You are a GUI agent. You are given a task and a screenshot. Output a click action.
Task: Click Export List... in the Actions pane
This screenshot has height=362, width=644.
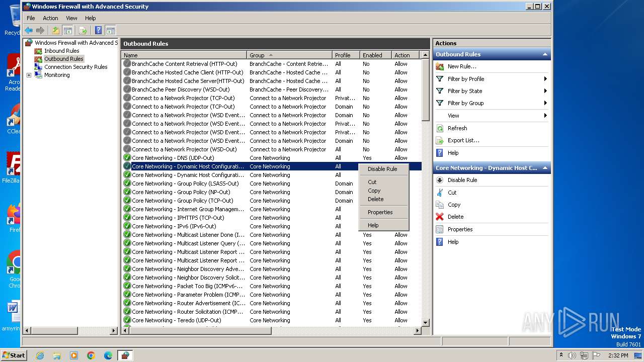(463, 140)
